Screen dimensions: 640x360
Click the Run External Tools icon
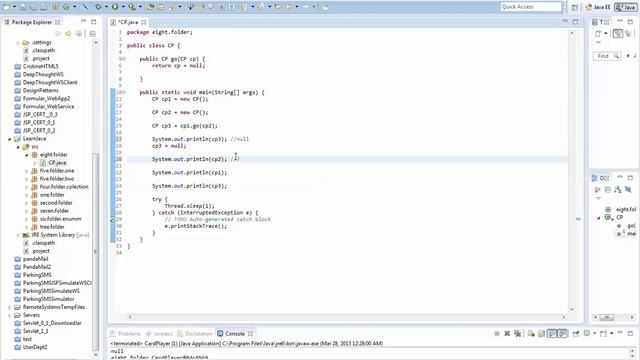(x=131, y=7)
